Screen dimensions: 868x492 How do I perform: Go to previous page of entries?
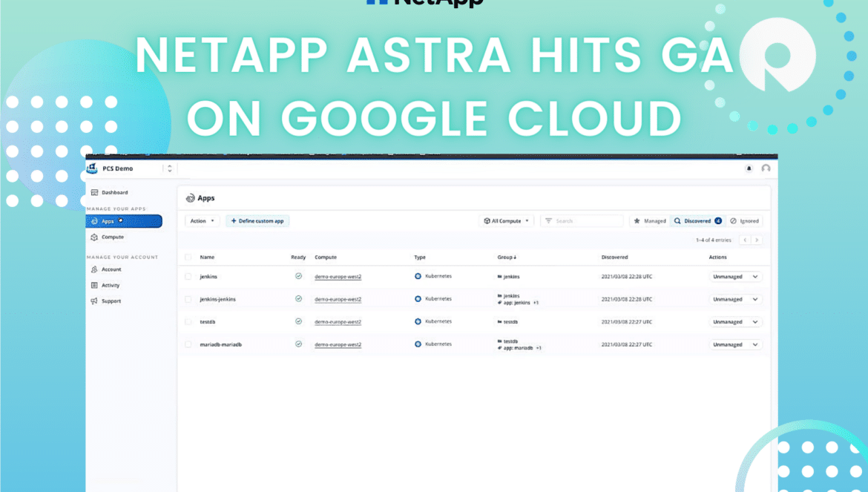[x=745, y=240]
